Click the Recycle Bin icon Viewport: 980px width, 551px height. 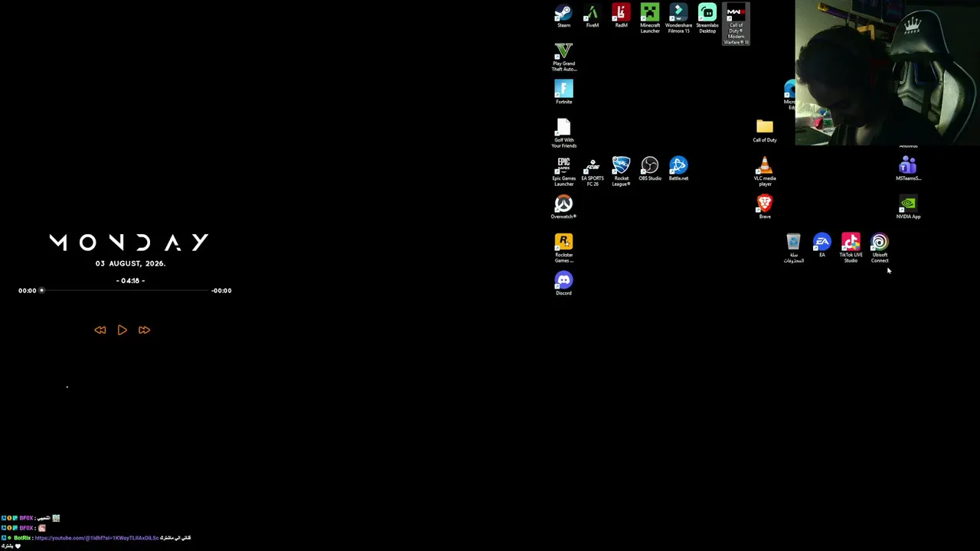[793, 249]
